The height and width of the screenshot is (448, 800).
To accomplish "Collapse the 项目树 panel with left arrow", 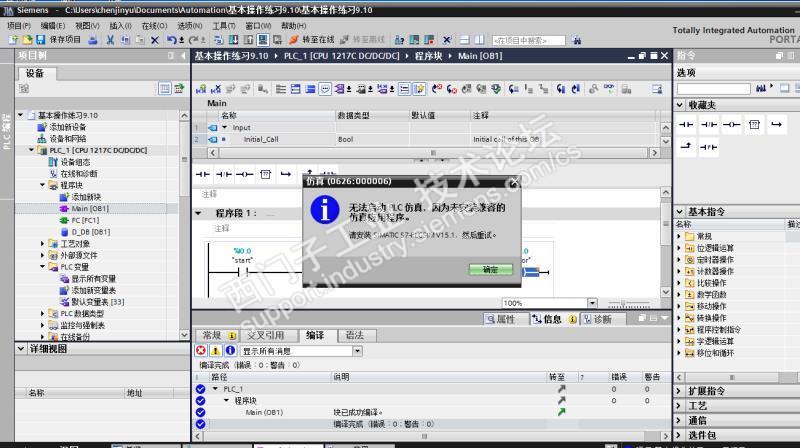I will click(183, 56).
